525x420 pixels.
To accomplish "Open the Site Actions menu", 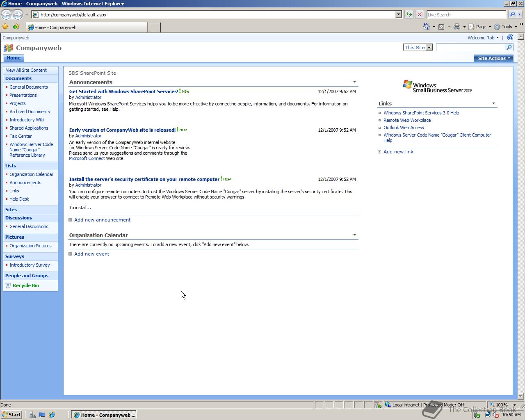I will [x=493, y=58].
